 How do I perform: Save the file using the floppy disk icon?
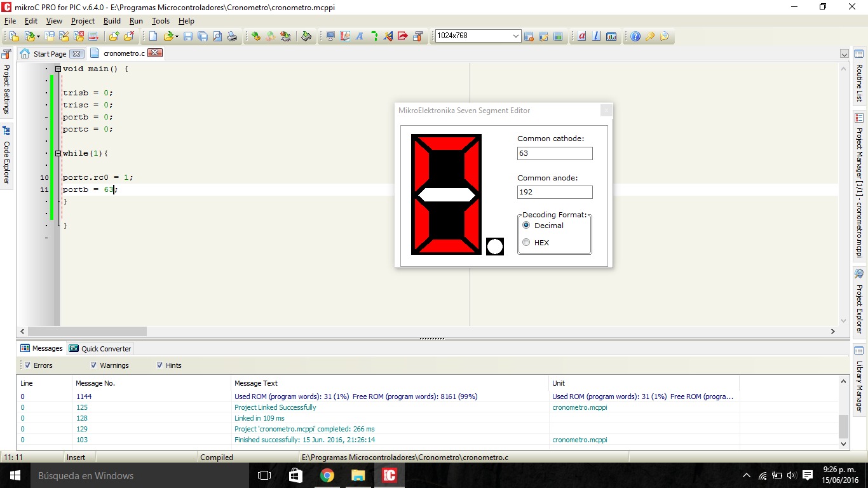tap(188, 36)
